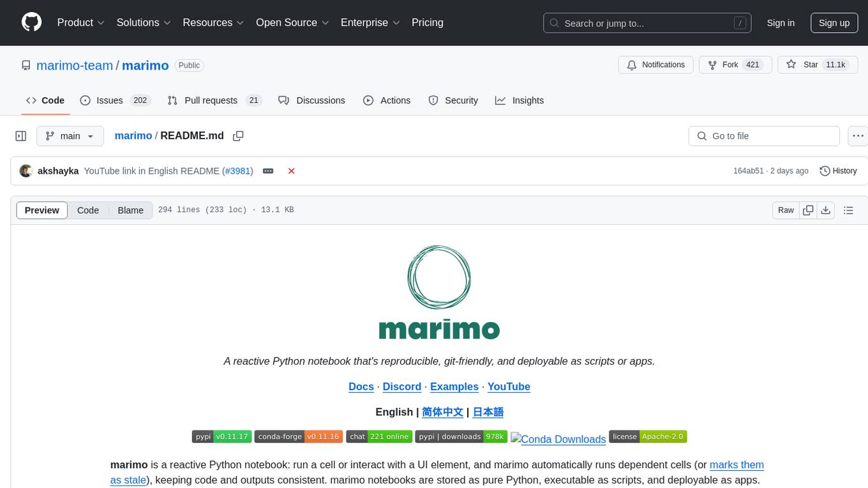Click the Apache-2.0 license badge
Viewport: 868px width, 488px height.
click(x=648, y=437)
